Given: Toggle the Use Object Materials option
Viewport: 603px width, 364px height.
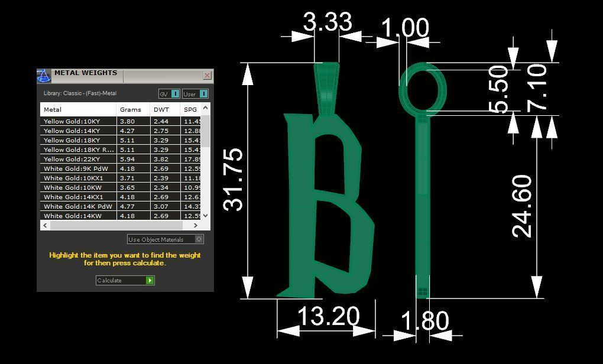Looking at the screenshot, I should [x=166, y=239].
